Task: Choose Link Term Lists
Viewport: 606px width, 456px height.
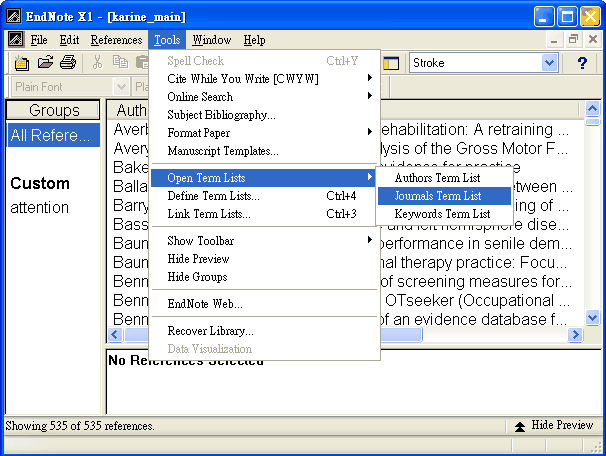Action: (264, 214)
